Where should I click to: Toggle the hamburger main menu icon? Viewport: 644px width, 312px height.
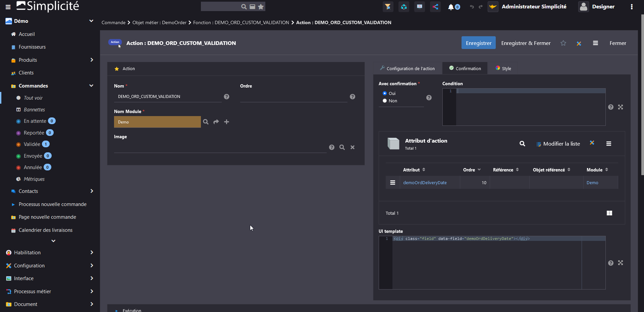click(x=8, y=7)
